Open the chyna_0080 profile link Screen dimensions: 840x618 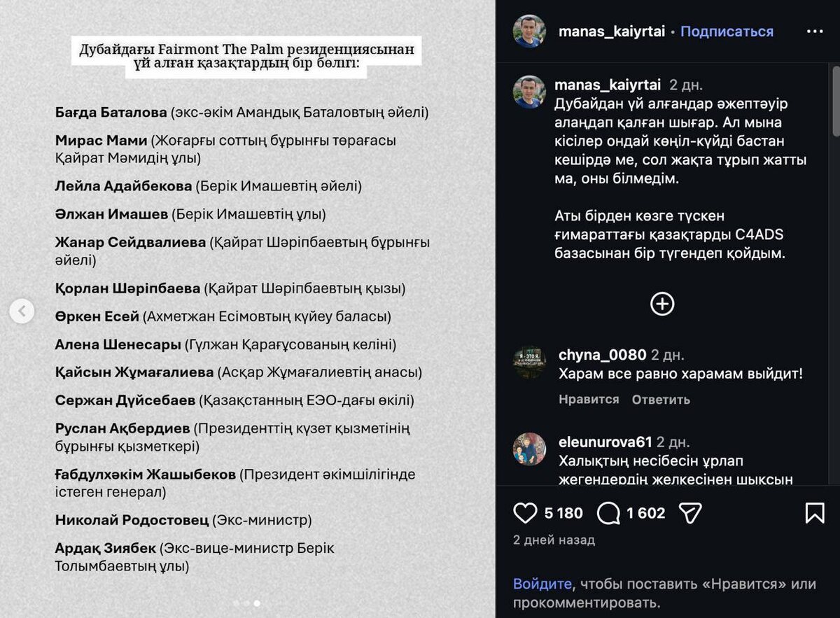(x=602, y=356)
